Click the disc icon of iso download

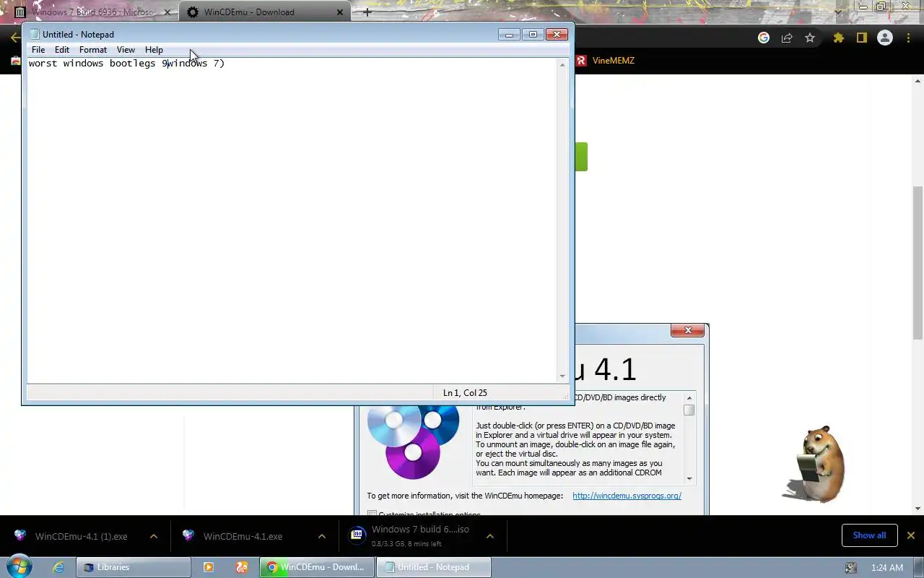click(x=357, y=535)
